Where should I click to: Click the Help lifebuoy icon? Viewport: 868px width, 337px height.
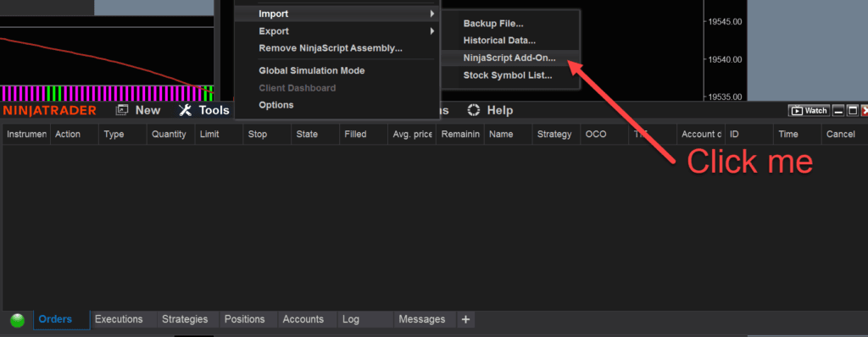(x=473, y=110)
